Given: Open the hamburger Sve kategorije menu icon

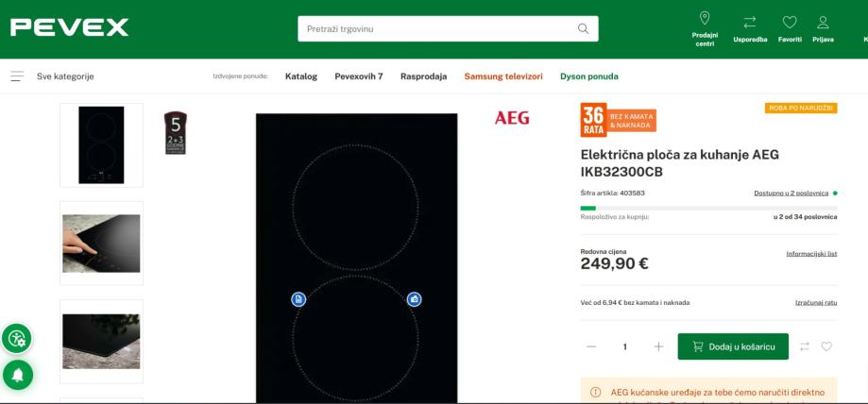Looking at the screenshot, I should click(x=17, y=76).
